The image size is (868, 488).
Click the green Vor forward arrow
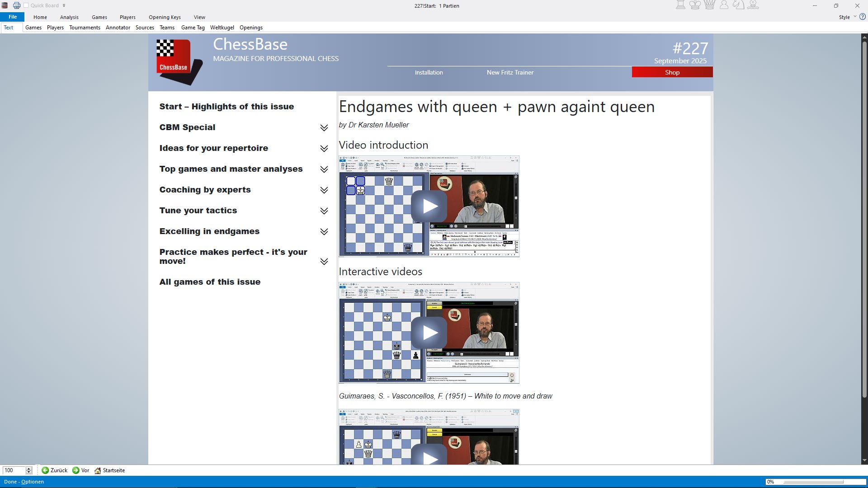click(x=76, y=470)
